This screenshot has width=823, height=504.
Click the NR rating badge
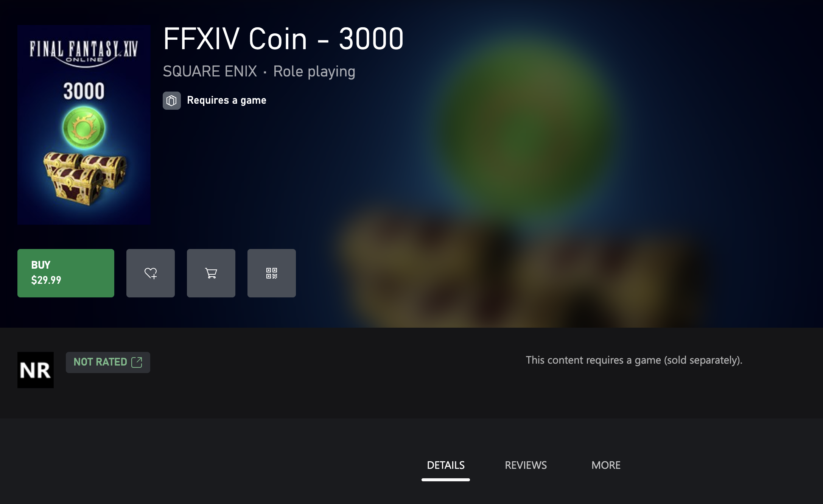tap(36, 370)
